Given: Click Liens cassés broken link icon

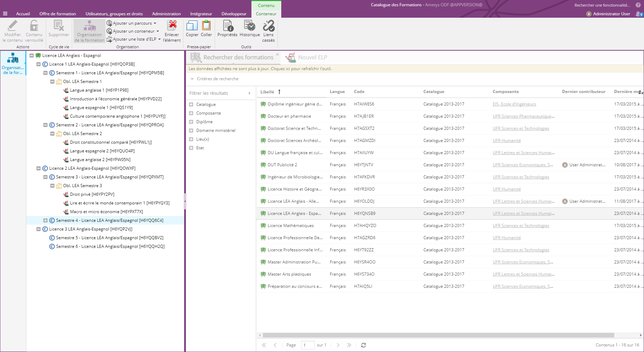Looking at the screenshot, I should coord(268,26).
